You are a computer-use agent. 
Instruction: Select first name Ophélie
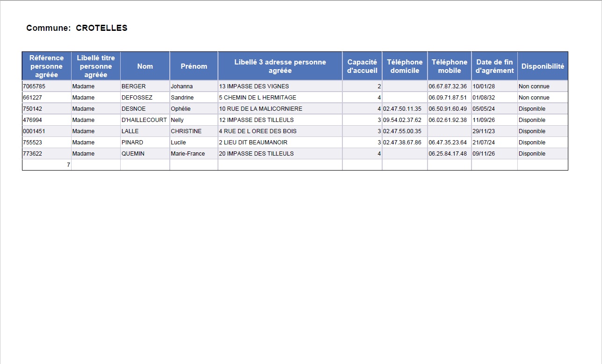pos(181,109)
